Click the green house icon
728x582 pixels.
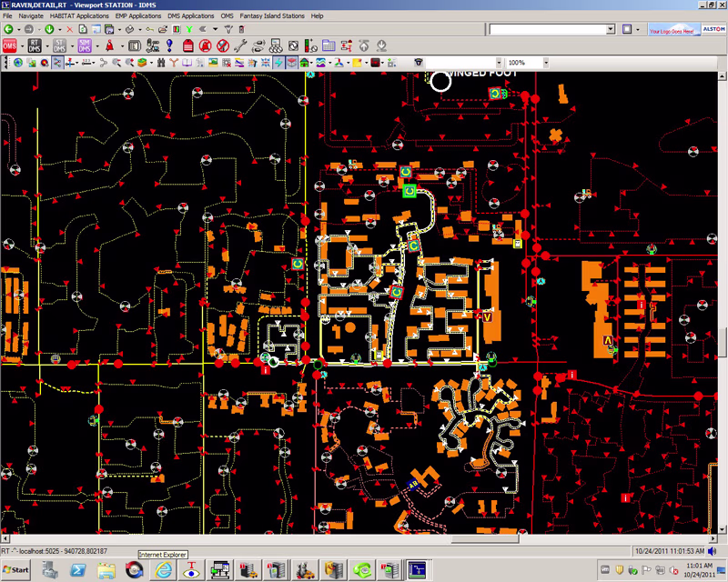(305, 63)
